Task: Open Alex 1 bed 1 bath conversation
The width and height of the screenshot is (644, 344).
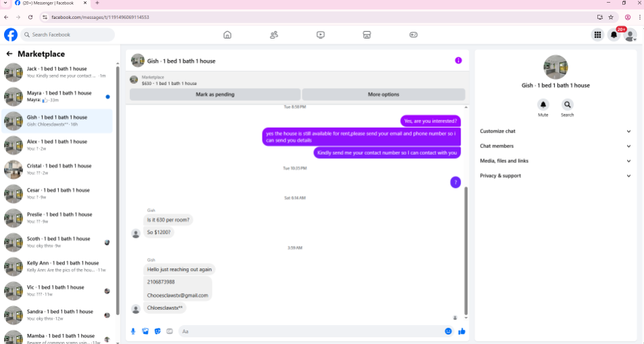Action: point(57,145)
